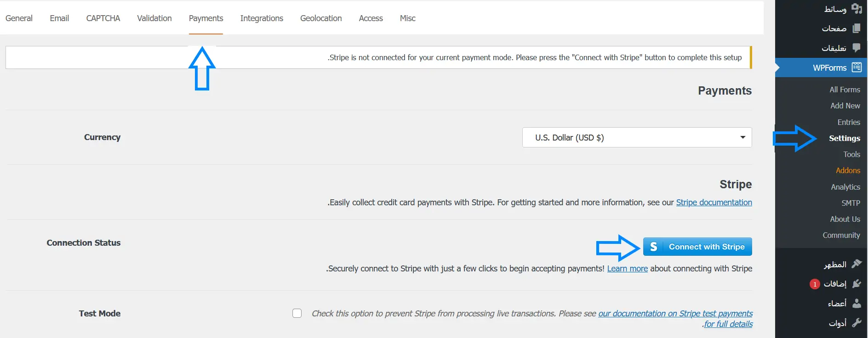Click the comments speech bubble icon
868x338 pixels.
857,48
